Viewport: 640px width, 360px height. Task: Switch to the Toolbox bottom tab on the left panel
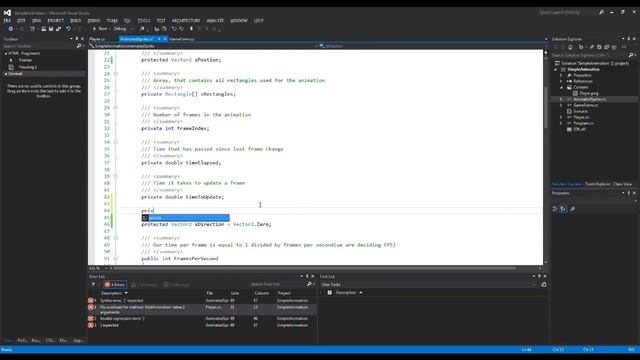tap(8, 340)
